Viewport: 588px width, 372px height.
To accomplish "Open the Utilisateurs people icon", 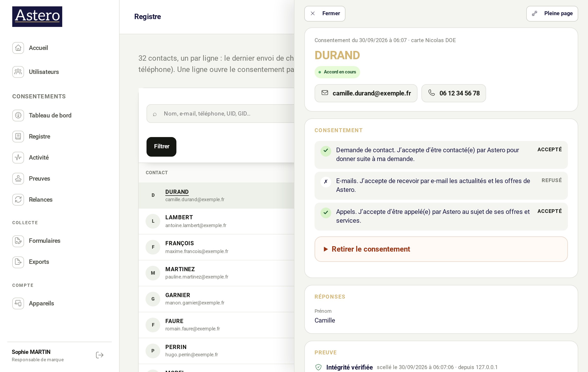I will click(18, 72).
